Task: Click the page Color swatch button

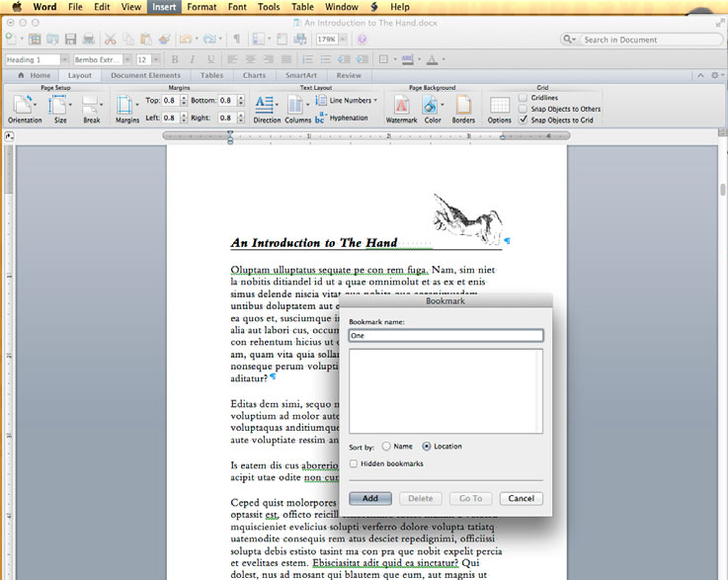Action: [x=432, y=105]
